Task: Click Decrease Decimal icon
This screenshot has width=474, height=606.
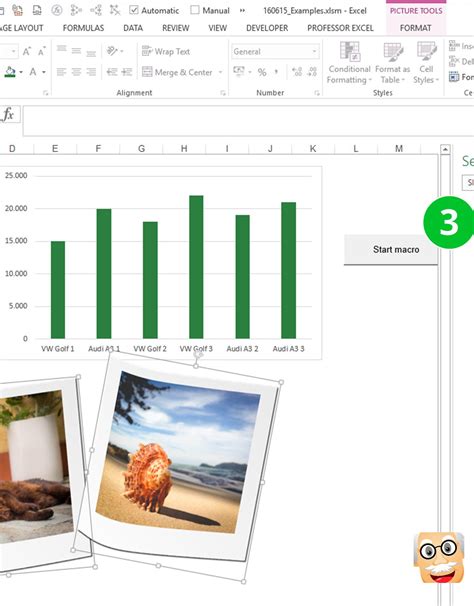Action: [312, 72]
